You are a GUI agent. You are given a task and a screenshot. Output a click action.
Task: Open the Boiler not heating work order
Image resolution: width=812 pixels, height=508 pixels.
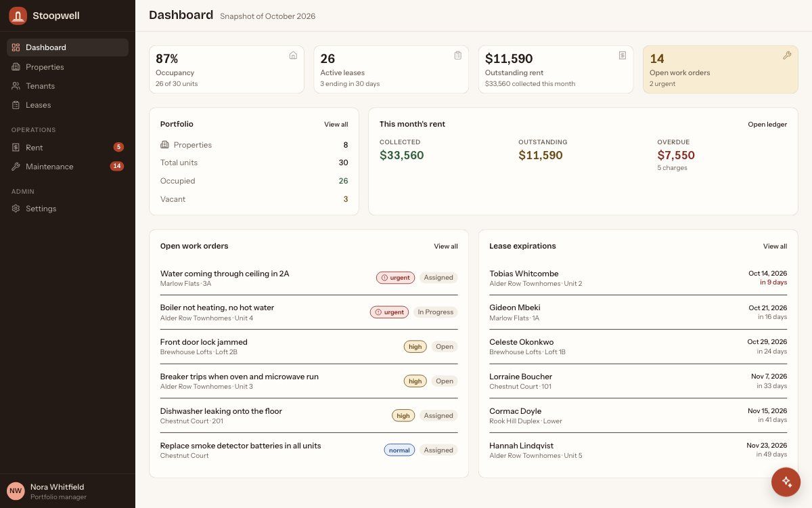click(x=309, y=312)
